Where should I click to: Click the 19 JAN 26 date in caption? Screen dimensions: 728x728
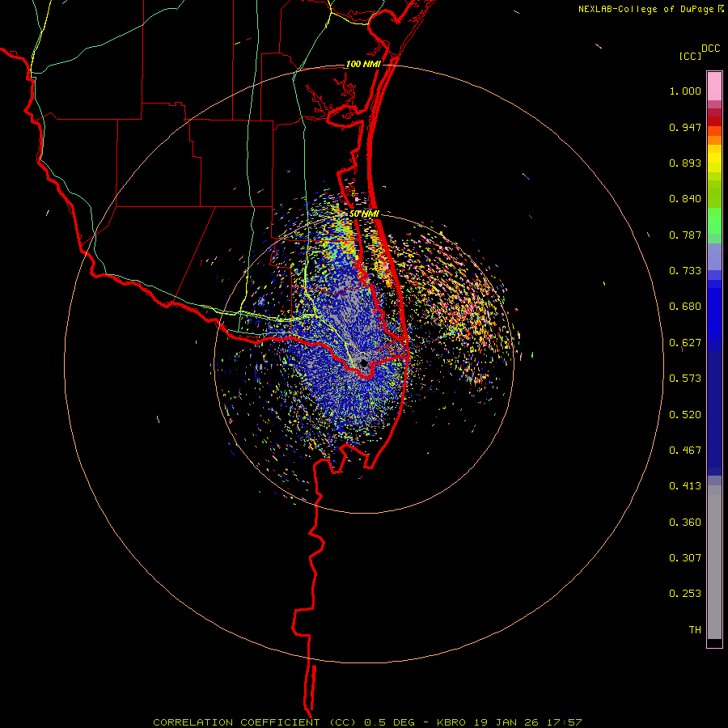click(506, 722)
